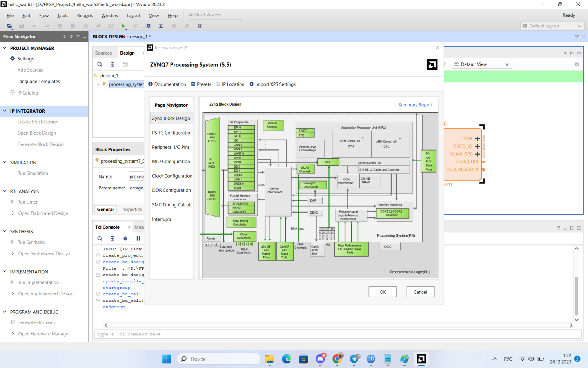Open settings gear icon in main toolbar
The width and height of the screenshot is (588, 368).
pyautogui.click(x=148, y=26)
